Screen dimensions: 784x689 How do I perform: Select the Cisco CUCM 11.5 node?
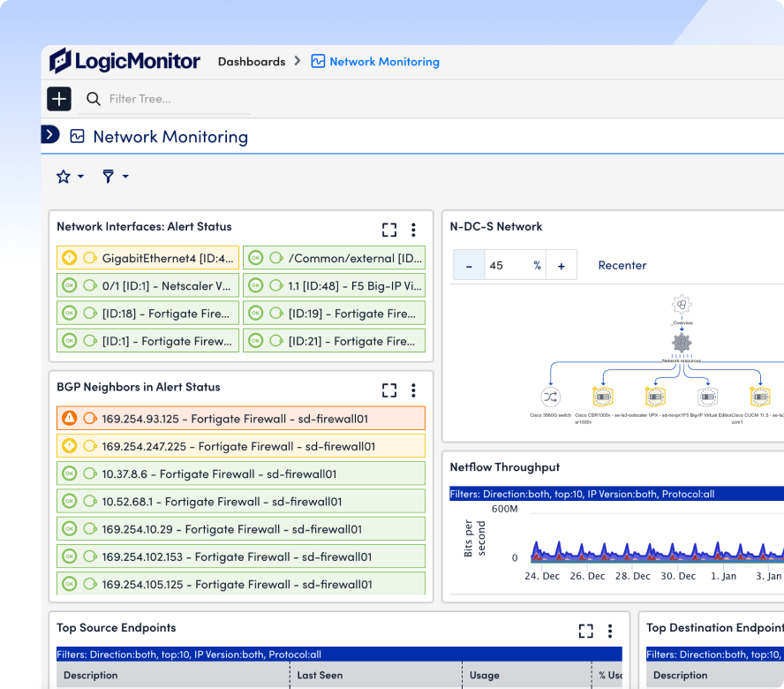(x=759, y=397)
